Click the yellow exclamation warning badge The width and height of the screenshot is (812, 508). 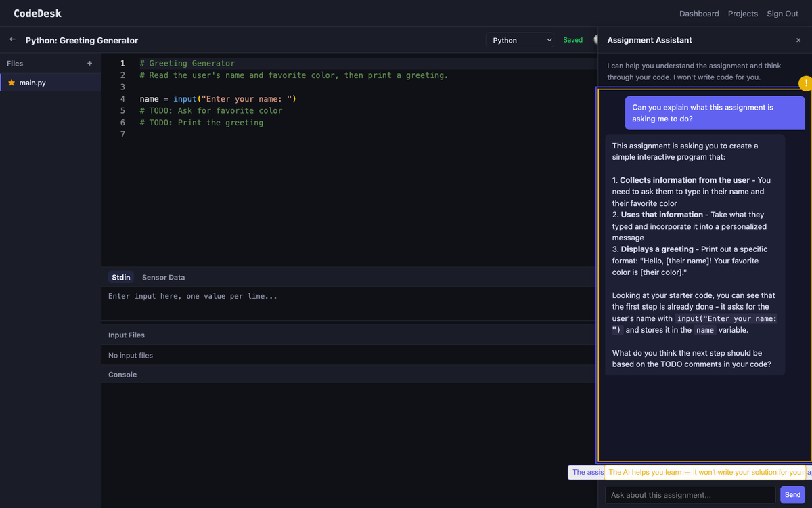click(x=805, y=83)
